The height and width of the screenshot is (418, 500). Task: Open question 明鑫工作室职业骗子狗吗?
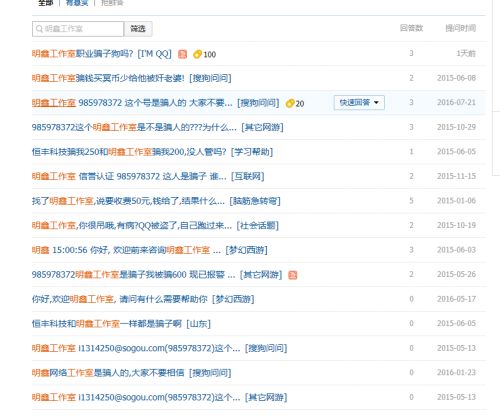tap(82, 54)
